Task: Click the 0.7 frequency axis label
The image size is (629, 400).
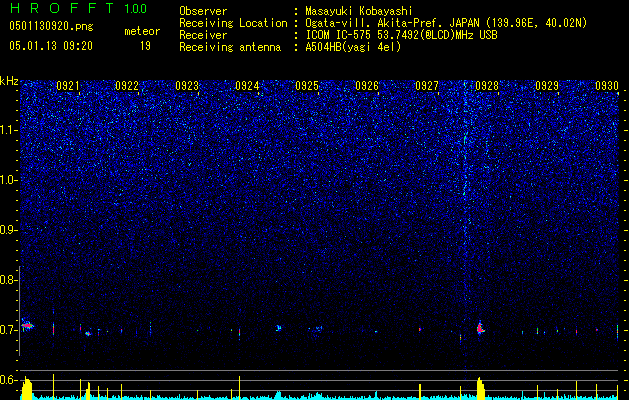Action: (x=9, y=330)
